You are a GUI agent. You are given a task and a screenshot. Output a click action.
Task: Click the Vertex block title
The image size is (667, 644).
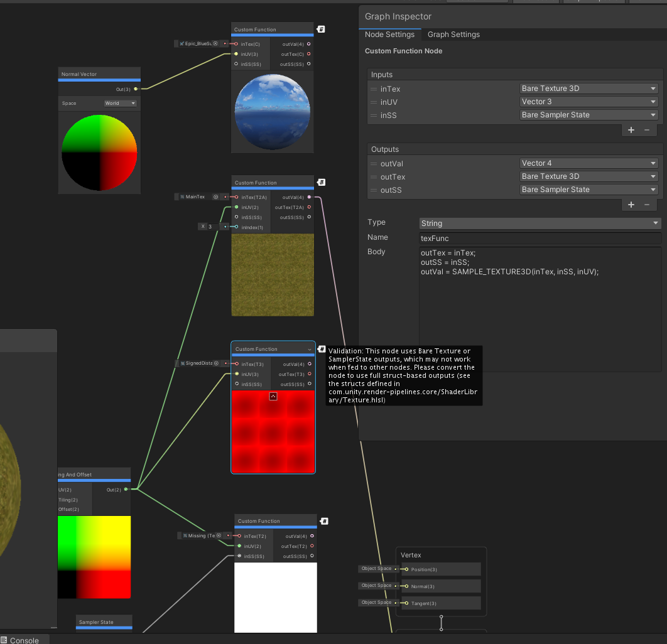pos(411,555)
